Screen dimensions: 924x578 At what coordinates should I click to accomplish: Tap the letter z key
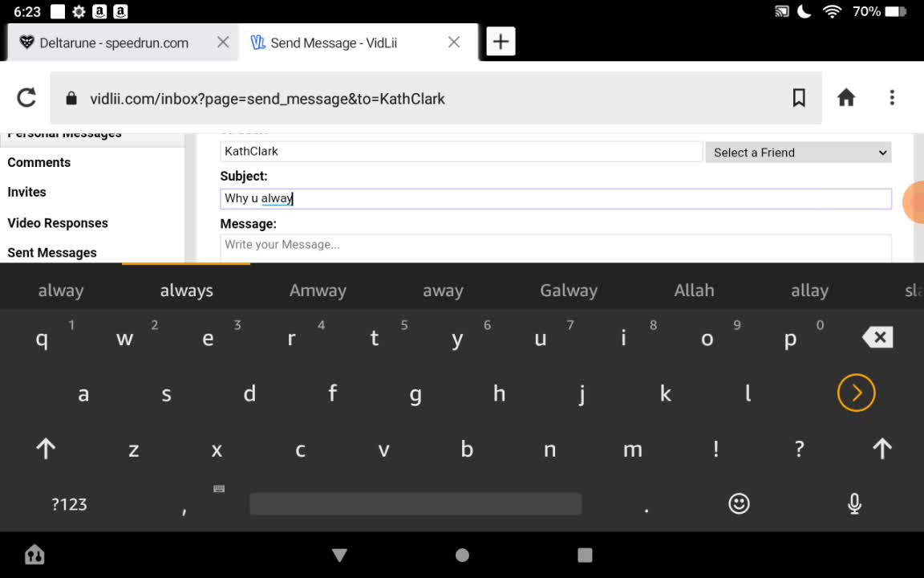click(134, 450)
